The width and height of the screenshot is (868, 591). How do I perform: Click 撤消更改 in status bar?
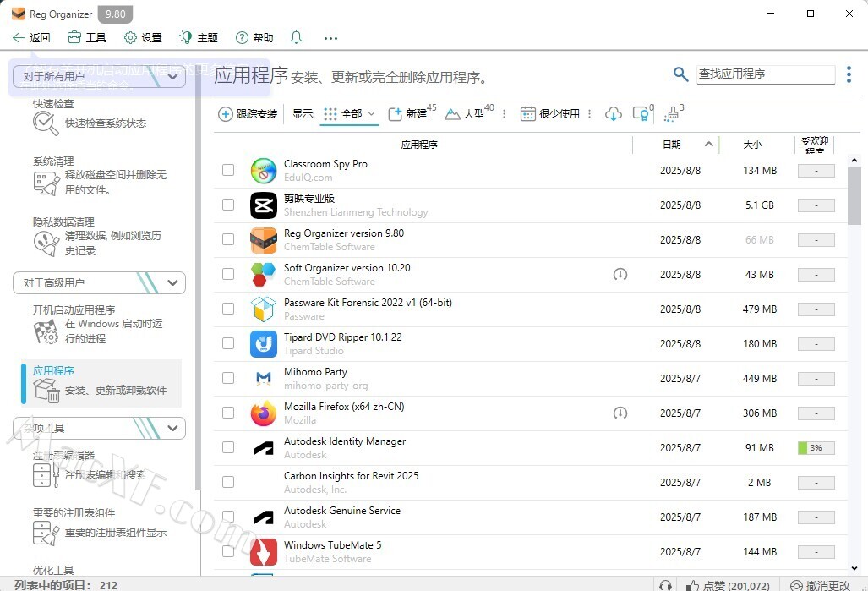click(x=821, y=585)
